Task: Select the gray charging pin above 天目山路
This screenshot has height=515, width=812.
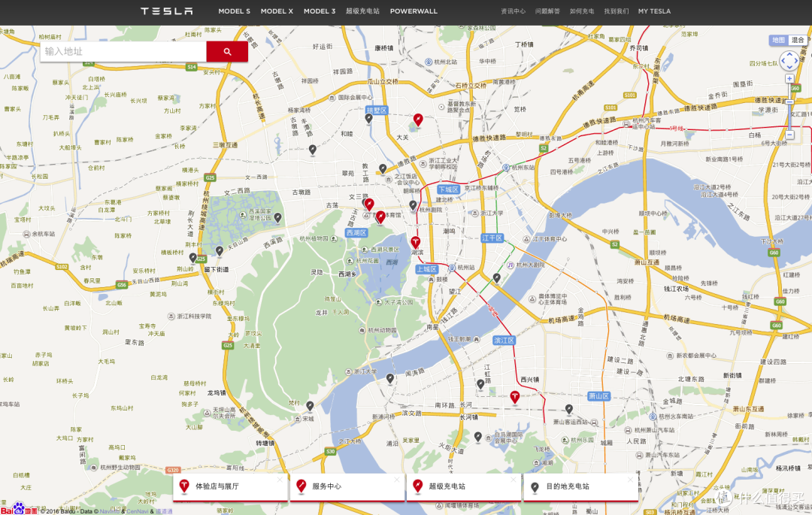Action: pos(220,251)
